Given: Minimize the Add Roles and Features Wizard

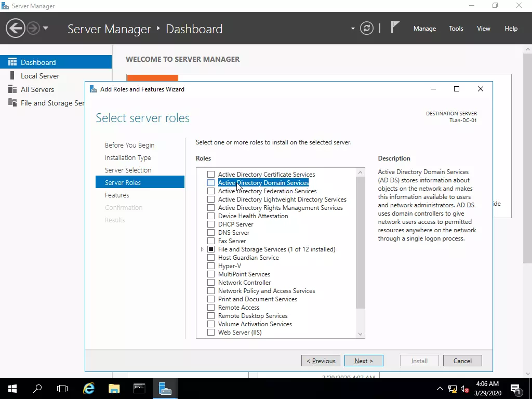Looking at the screenshot, I should coord(433,89).
